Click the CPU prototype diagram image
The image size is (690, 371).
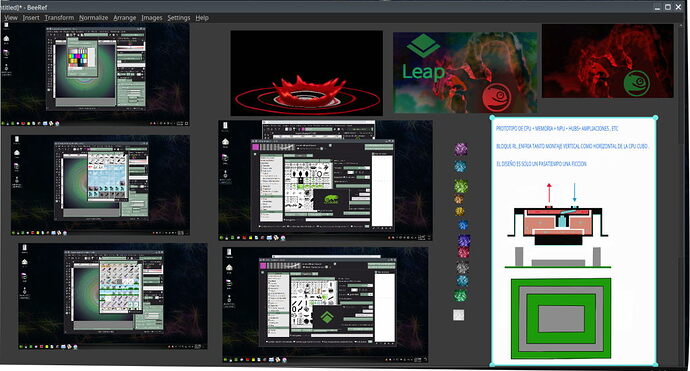pos(574,241)
